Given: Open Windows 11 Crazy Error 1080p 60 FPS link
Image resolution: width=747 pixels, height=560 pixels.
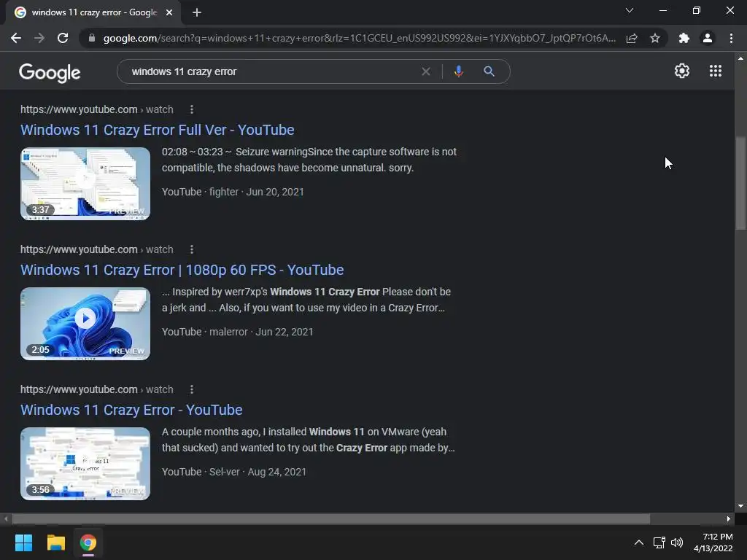Looking at the screenshot, I should (182, 270).
